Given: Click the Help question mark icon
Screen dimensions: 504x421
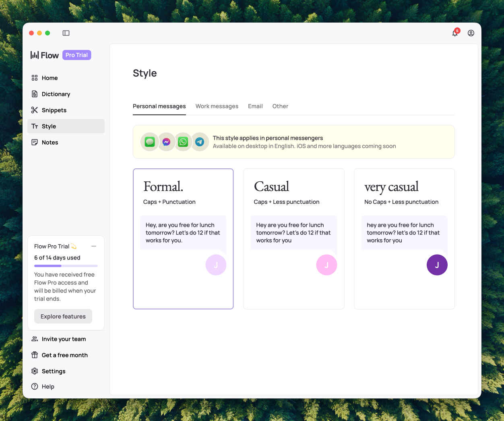Looking at the screenshot, I should [35, 386].
